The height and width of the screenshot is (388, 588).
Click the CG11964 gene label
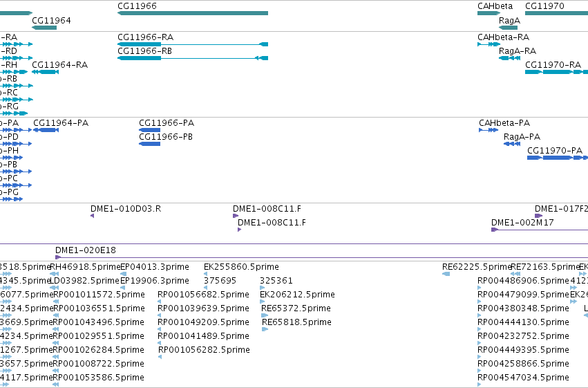click(51, 20)
